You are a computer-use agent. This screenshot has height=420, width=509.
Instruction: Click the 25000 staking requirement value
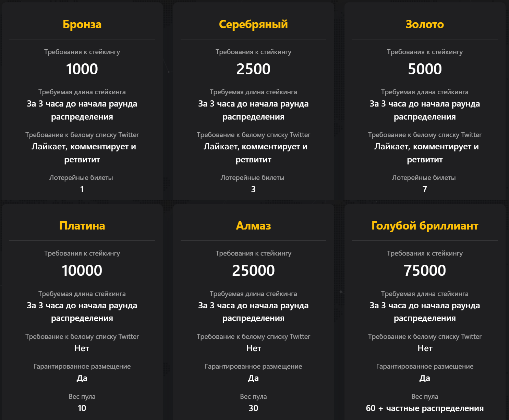[253, 271]
